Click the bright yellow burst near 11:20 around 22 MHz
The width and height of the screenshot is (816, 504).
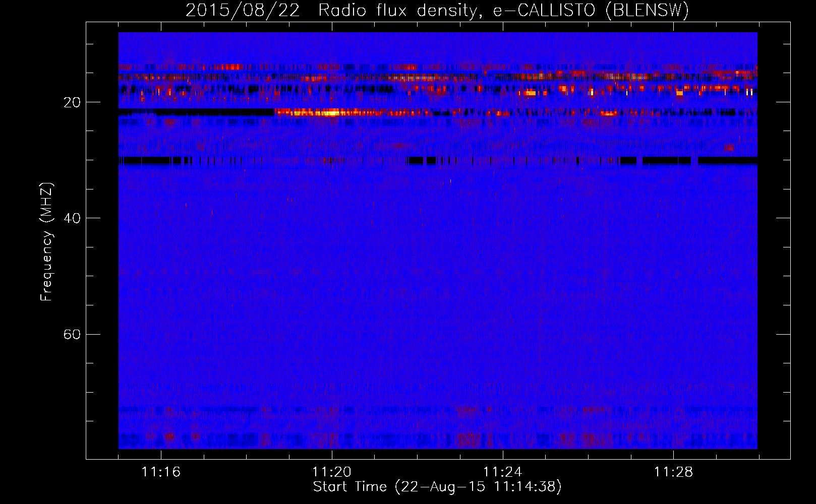pyautogui.click(x=330, y=113)
